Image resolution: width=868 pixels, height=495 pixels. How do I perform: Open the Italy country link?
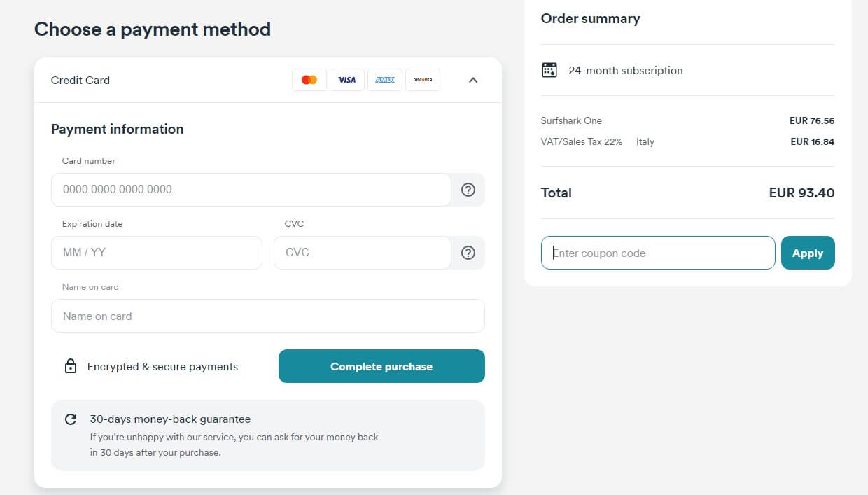(x=645, y=141)
